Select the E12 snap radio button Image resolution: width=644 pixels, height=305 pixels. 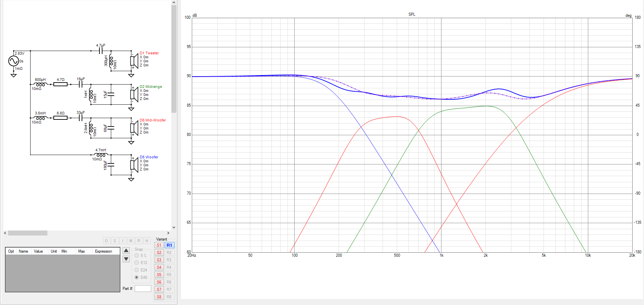point(137,263)
